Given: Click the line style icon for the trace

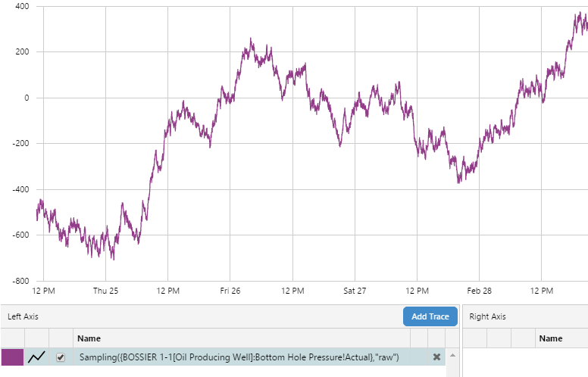Looking at the screenshot, I should point(36,357).
